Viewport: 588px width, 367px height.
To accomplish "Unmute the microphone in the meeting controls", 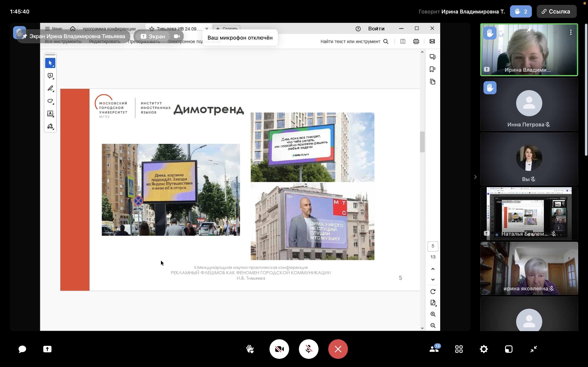I will tap(308, 349).
